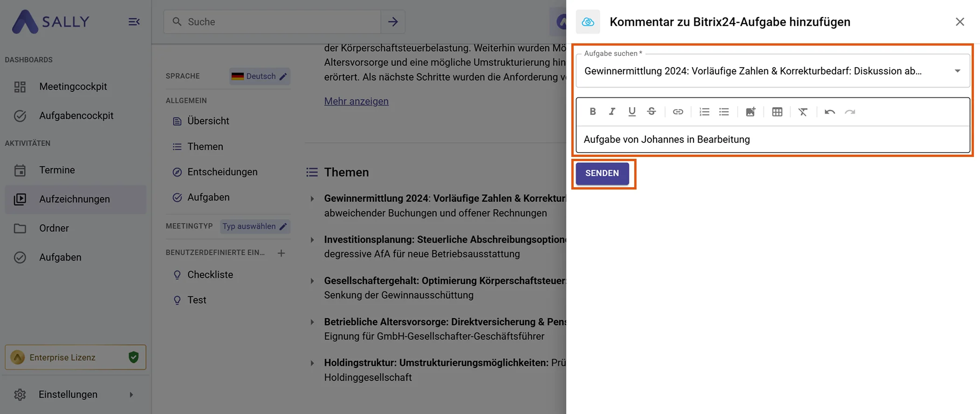Click the Bitrix24 cloud icon in header

coord(588,22)
